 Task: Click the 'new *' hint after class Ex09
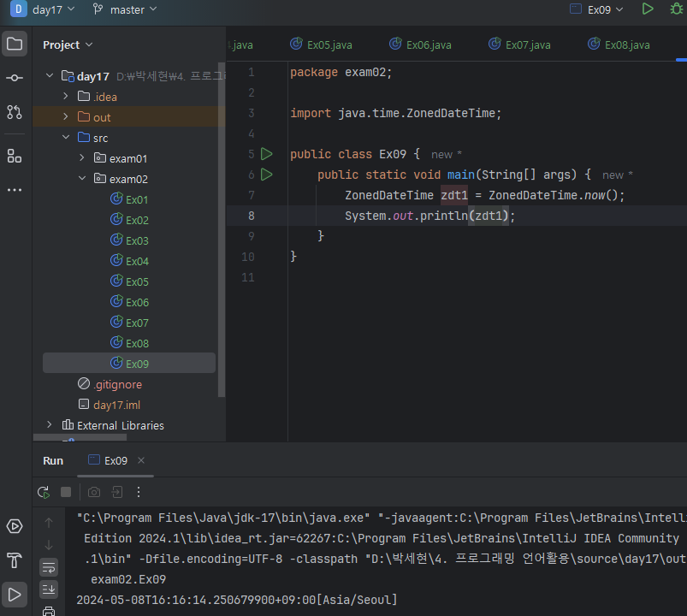447,154
